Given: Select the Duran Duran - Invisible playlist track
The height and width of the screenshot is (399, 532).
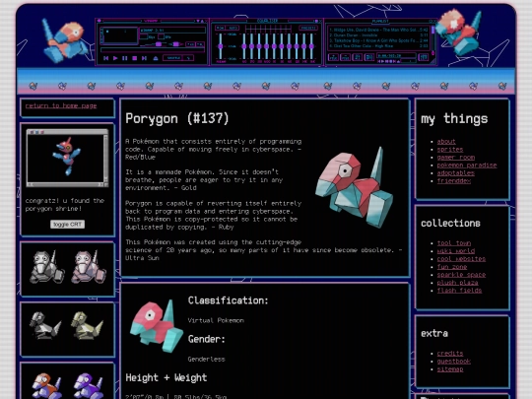Looking at the screenshot, I should click(378, 35).
